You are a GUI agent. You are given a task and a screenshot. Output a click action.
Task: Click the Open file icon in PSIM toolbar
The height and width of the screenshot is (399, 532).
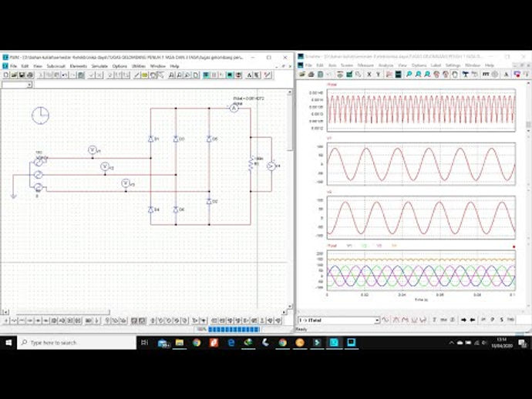tap(14, 75)
